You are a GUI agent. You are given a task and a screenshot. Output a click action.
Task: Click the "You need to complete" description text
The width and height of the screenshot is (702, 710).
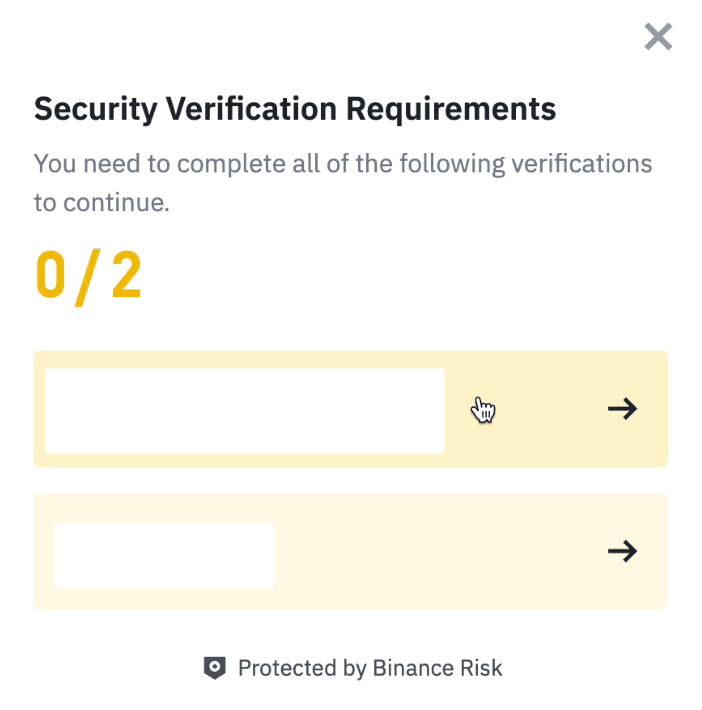(342, 163)
